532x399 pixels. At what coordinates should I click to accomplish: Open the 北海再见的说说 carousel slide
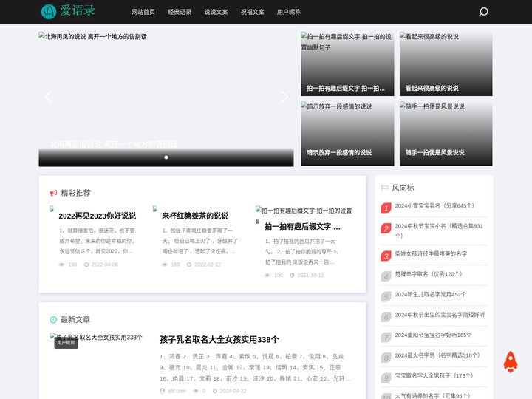click(166, 99)
